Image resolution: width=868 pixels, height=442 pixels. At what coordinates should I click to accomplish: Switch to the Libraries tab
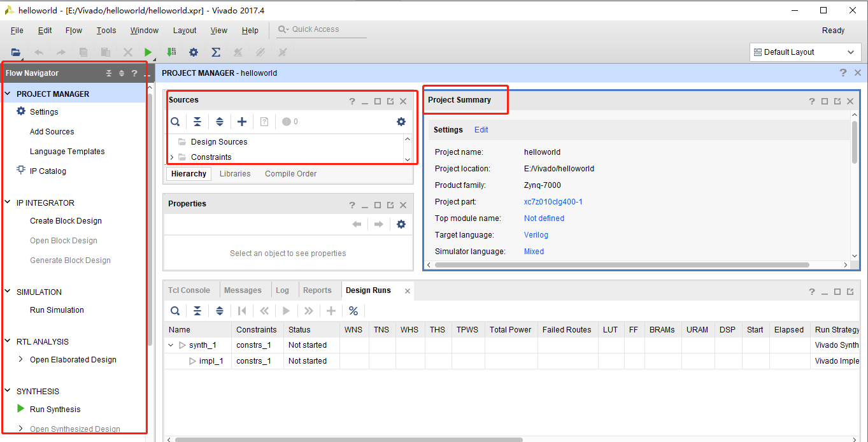tap(235, 174)
